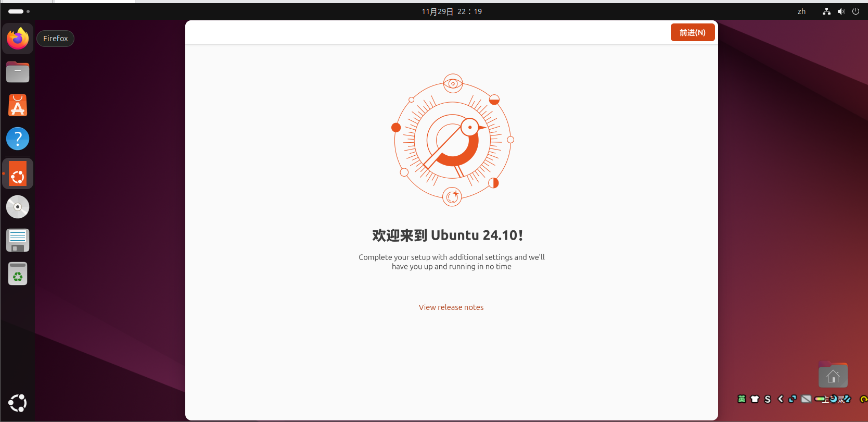Screen dimensions: 868x422
Task: Open the floppy disk drive dock icon
Action: click(x=18, y=240)
